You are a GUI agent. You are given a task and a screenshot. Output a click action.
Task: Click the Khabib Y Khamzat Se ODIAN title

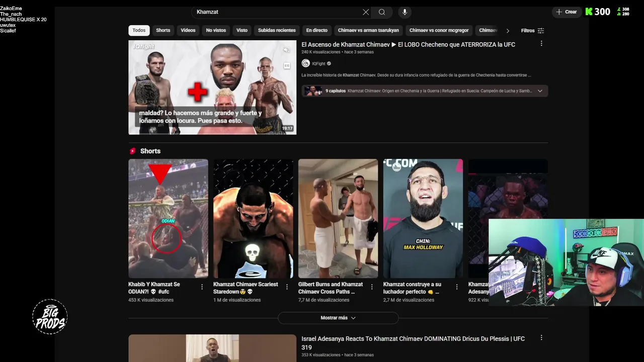point(154,288)
